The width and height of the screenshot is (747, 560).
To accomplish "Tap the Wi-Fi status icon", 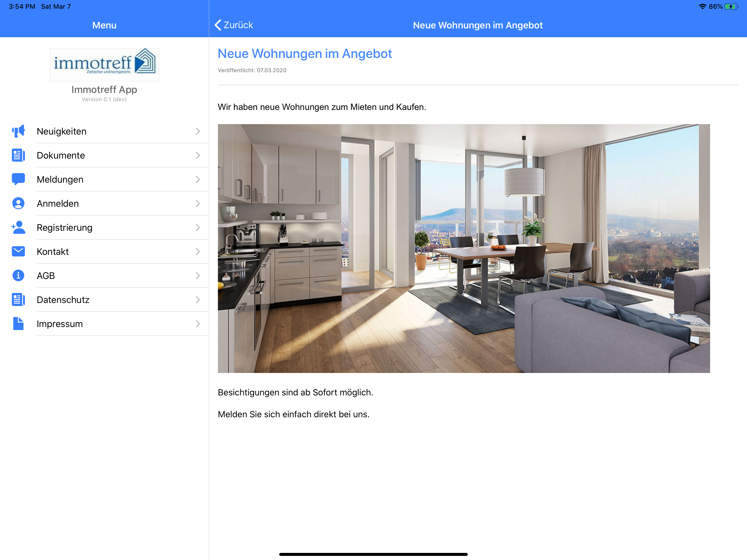I will point(702,6).
